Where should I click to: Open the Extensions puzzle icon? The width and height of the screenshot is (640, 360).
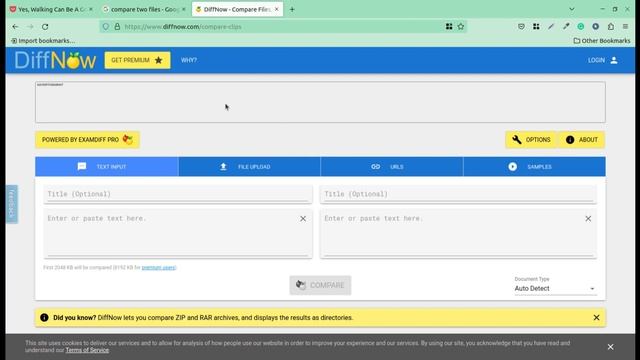click(611, 27)
